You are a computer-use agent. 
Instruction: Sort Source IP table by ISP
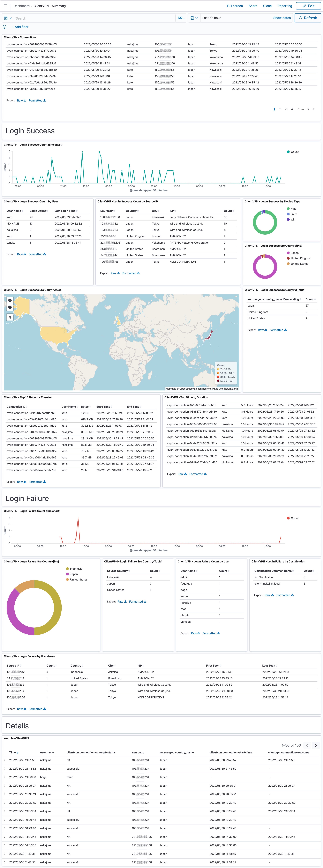[172, 211]
